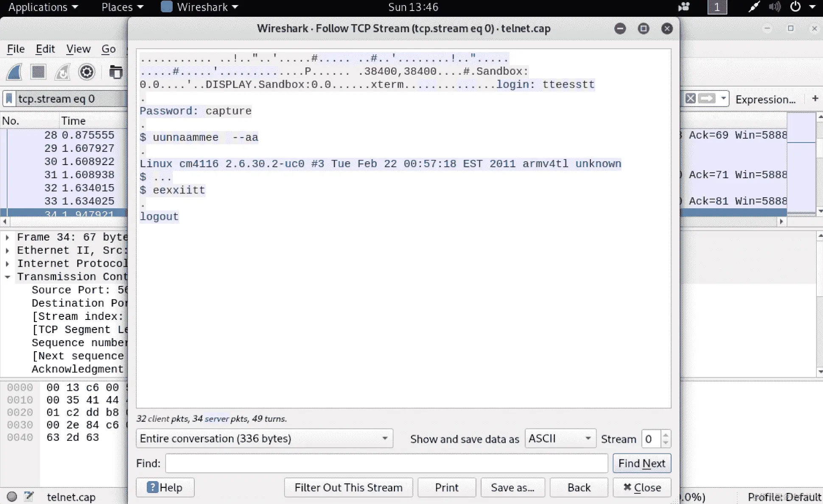Collapse the Transmission Control Protocol tree item

pyautogui.click(x=7, y=277)
